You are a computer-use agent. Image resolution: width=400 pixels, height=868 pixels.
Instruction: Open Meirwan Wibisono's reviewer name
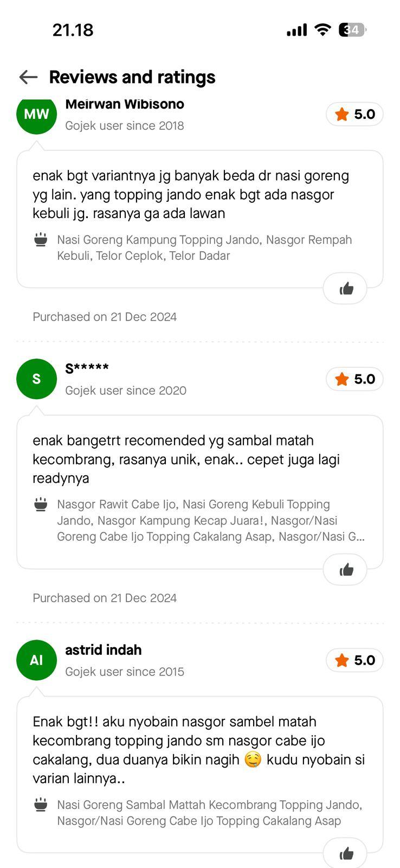point(125,104)
